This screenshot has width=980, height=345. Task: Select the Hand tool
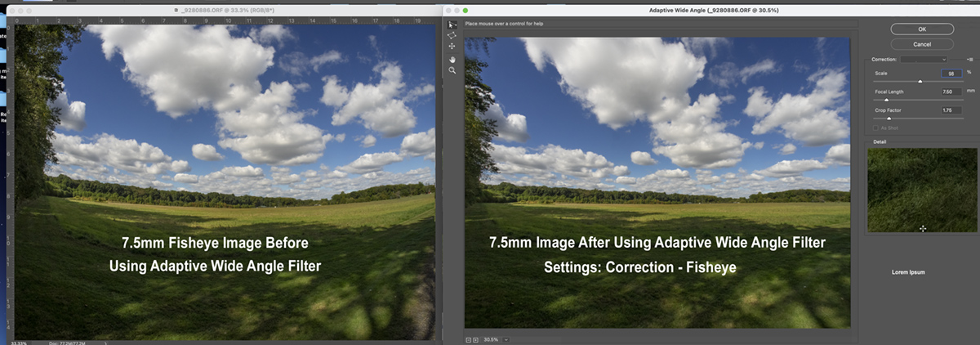452,59
